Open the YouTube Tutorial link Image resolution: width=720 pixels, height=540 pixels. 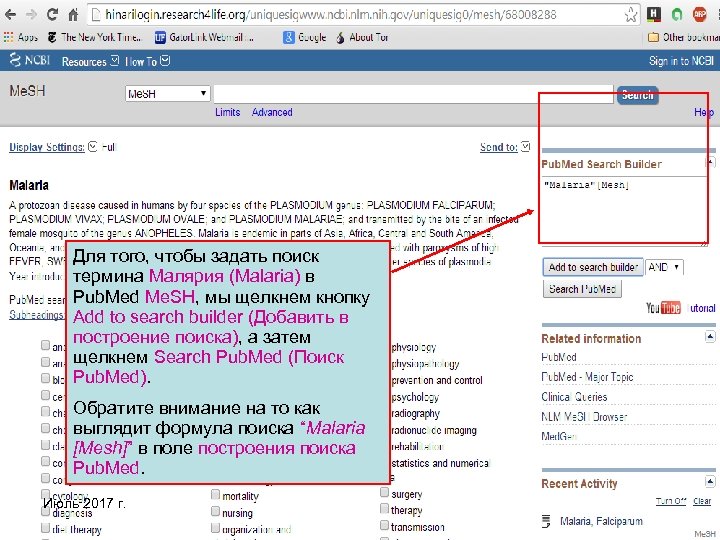681,308
